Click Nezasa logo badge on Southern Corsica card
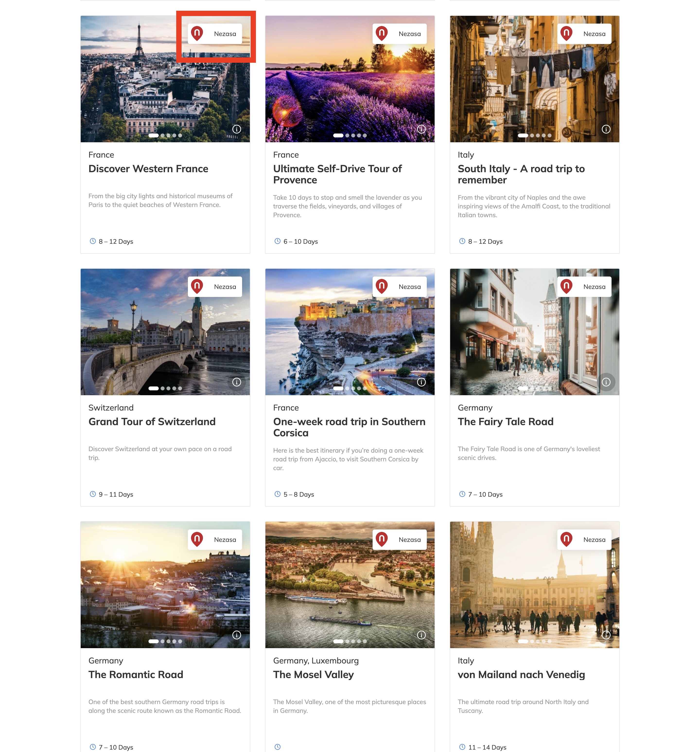The width and height of the screenshot is (700, 752). [400, 287]
